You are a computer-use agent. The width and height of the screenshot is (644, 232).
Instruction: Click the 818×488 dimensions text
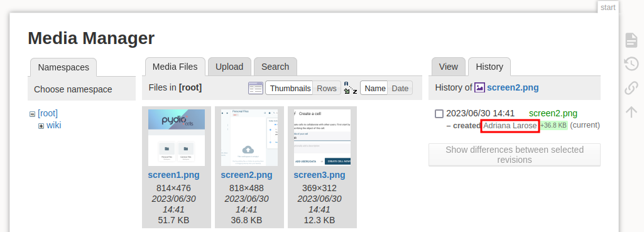click(x=246, y=189)
